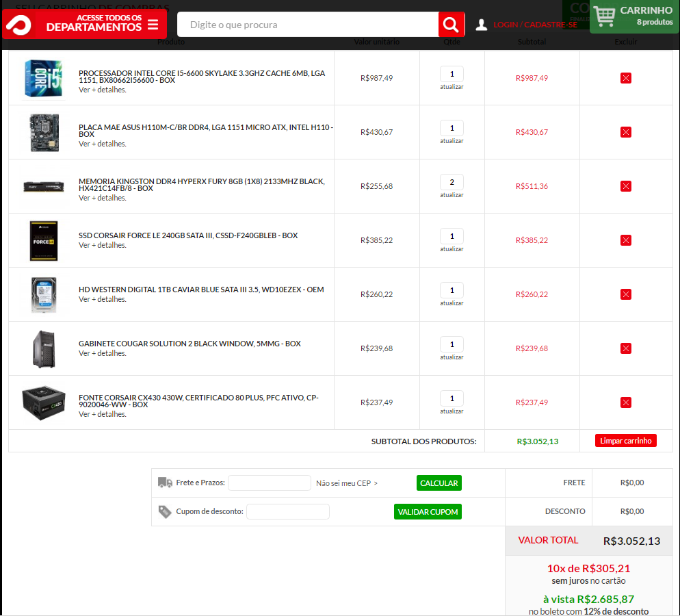Image resolution: width=680 pixels, height=616 pixels.
Task: Click the Limpar carrinho button
Action: (x=625, y=441)
